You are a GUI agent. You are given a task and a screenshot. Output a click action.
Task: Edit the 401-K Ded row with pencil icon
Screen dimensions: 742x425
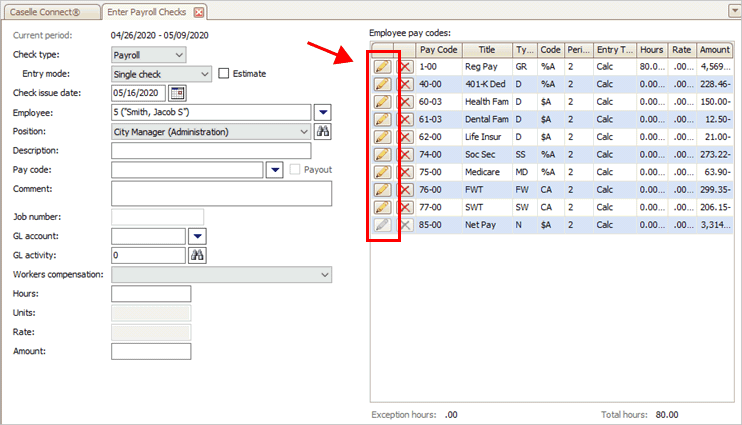tap(382, 84)
